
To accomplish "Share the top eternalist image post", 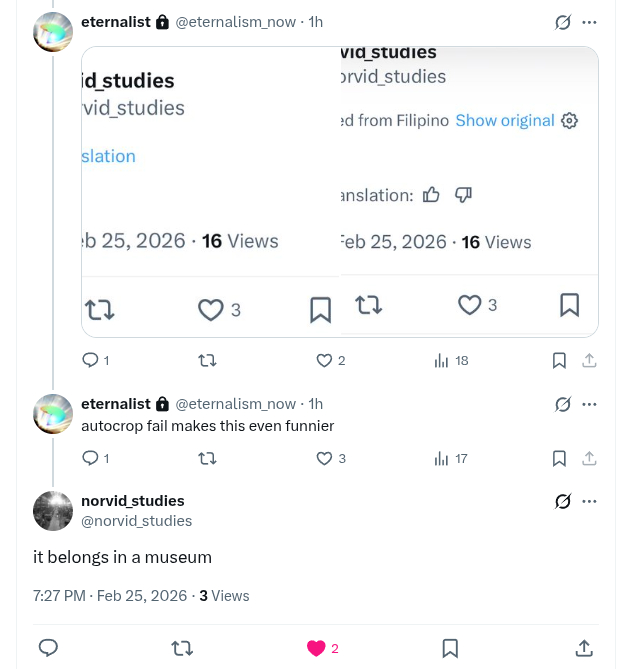I will 589,360.
